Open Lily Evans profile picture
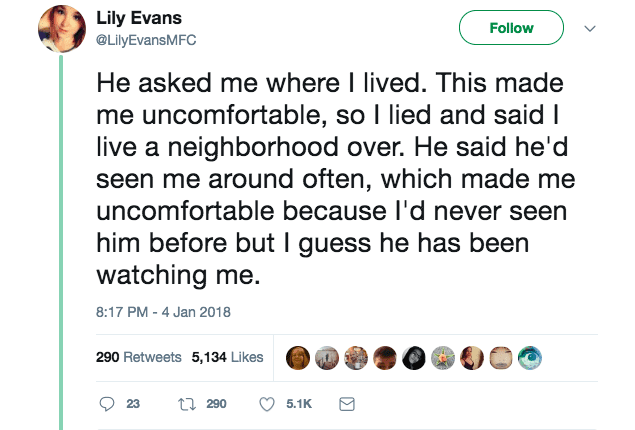635x430 pixels. 62,29
